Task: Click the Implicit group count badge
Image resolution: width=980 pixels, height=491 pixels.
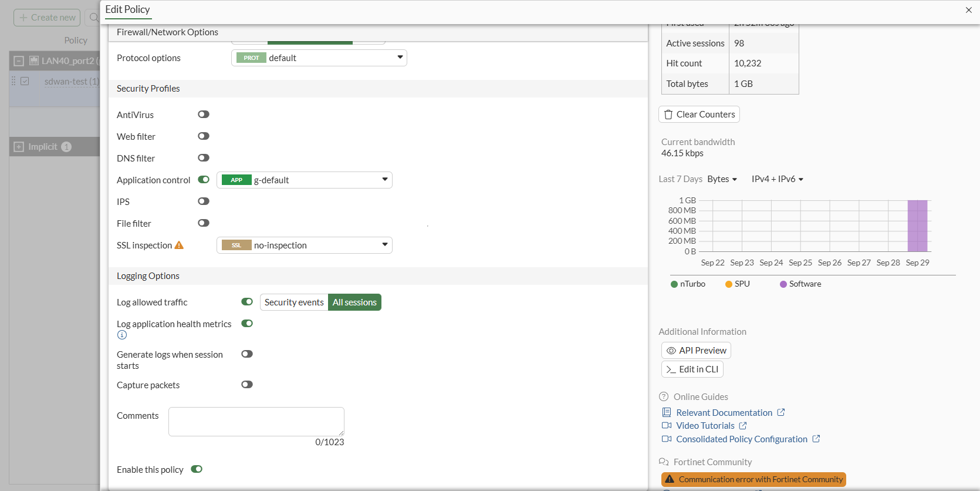Action: pos(66,147)
